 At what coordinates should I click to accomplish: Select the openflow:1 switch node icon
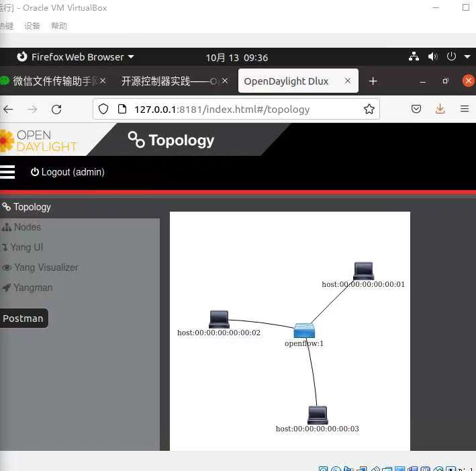304,331
